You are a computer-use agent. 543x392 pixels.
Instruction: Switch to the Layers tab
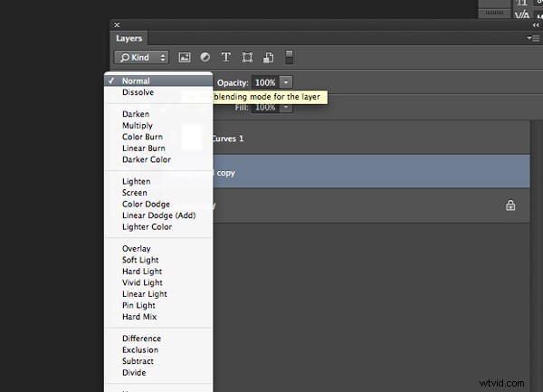click(129, 38)
